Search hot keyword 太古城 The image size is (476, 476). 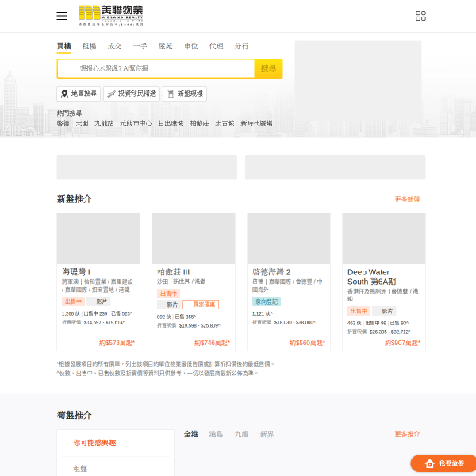click(225, 123)
